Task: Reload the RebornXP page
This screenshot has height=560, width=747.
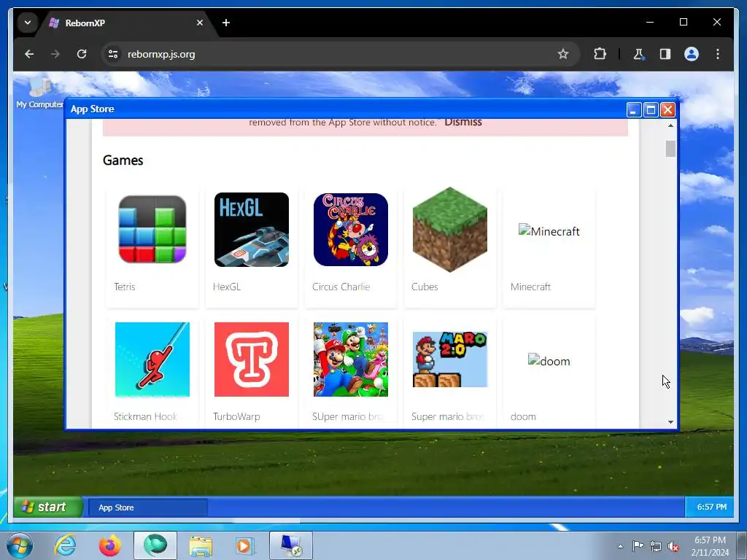Action: [82, 54]
